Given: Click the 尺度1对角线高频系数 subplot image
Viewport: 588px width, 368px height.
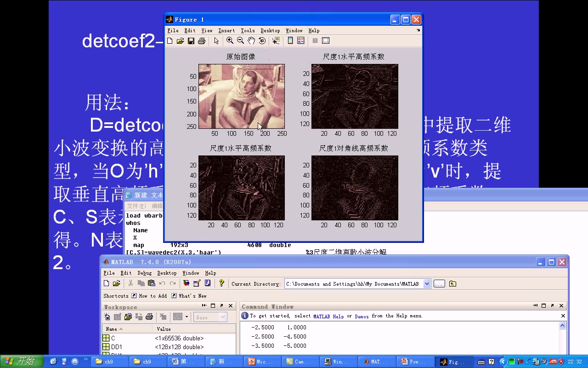Looking at the screenshot, I should pos(355,188).
